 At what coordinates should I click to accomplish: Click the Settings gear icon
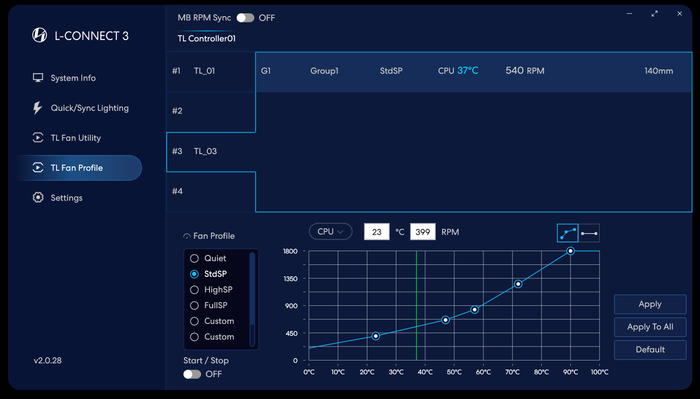[x=38, y=197]
